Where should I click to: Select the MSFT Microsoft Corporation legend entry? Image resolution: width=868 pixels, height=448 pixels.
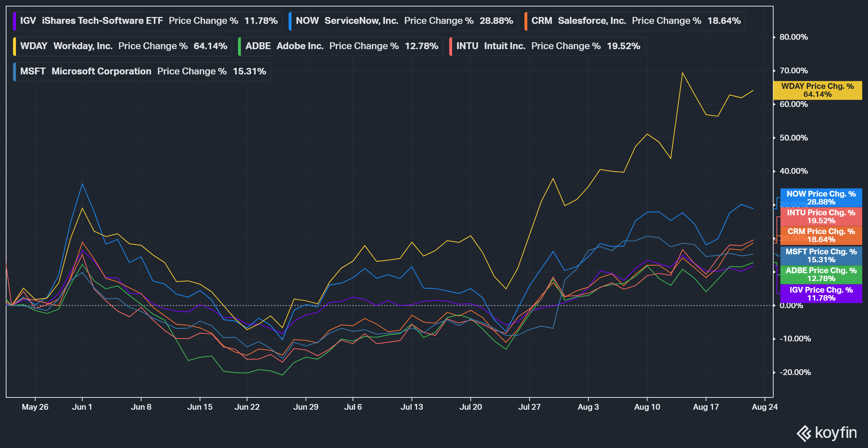coord(142,72)
